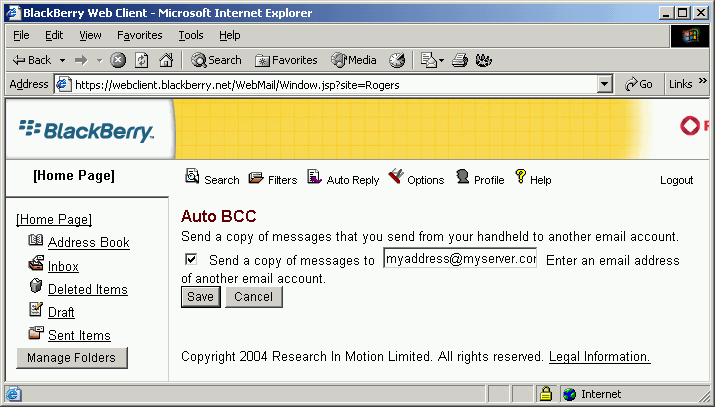715x407 pixels.
Task: Open the Sent Items link
Action: click(x=79, y=335)
